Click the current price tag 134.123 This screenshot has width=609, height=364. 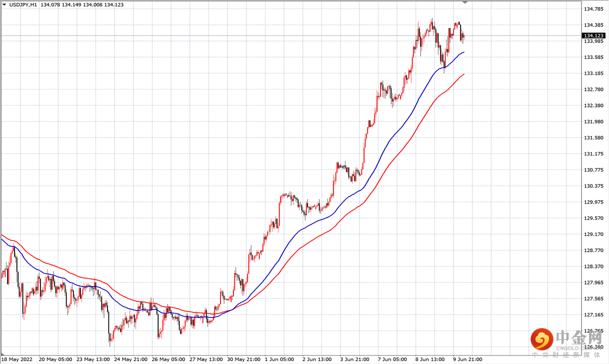tap(593, 35)
